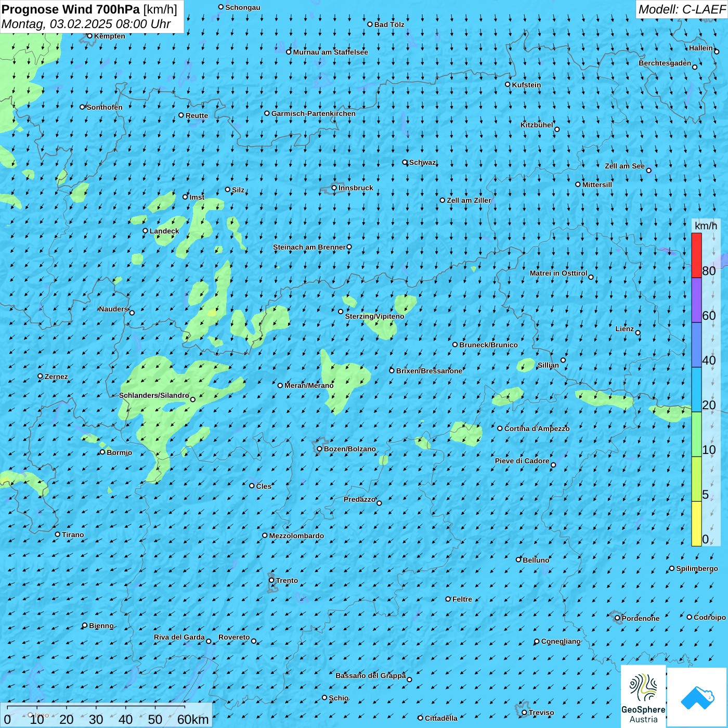
Task: Click the Garmisch-Partenkirchen label
Action: click(x=314, y=113)
